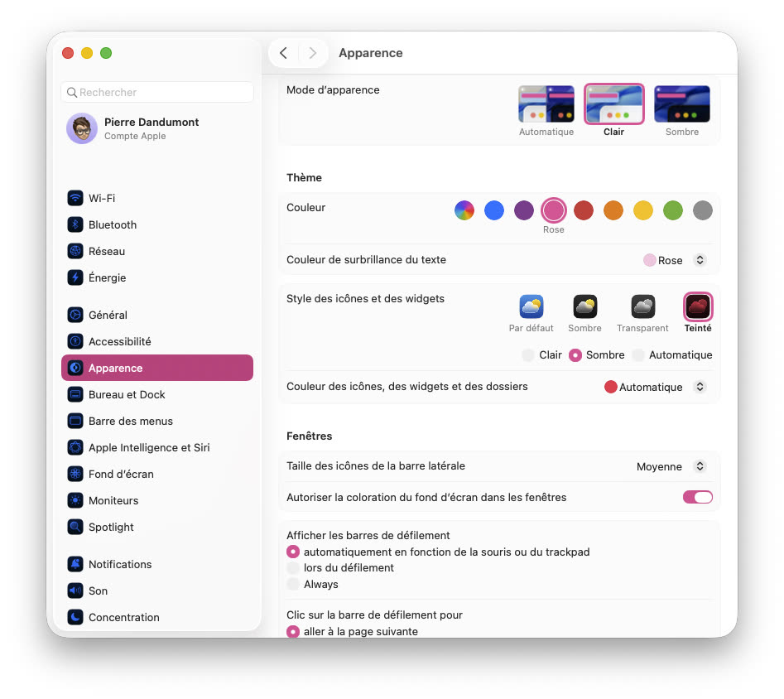Click the Général gear icon
The width and height of the screenshot is (784, 699).
click(75, 314)
